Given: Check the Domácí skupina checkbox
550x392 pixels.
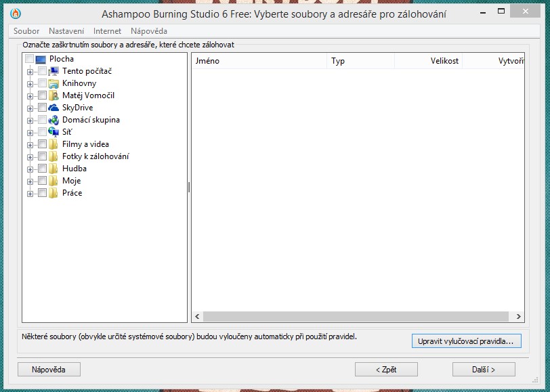Looking at the screenshot, I should click(42, 120).
